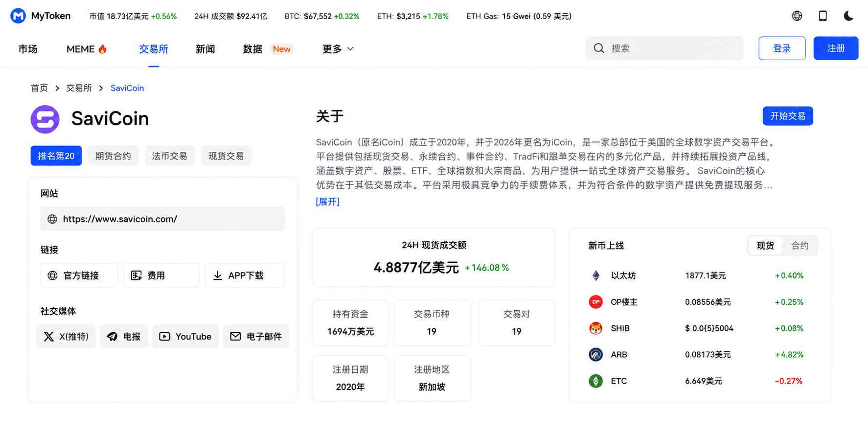Click 交易所 in the breadcrumb
868x434 pixels.
pos(79,88)
